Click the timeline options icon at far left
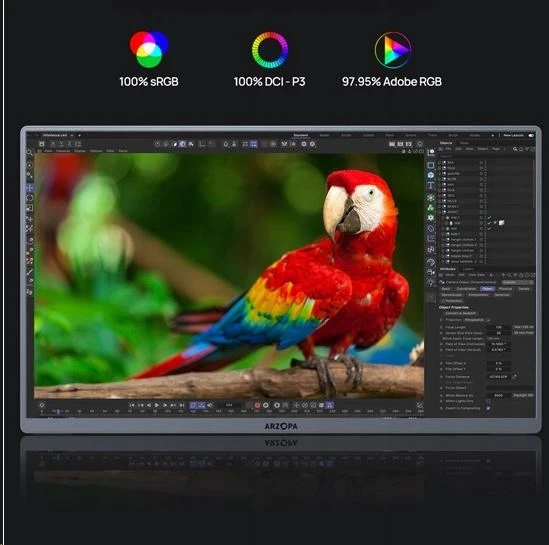 [x=42, y=405]
